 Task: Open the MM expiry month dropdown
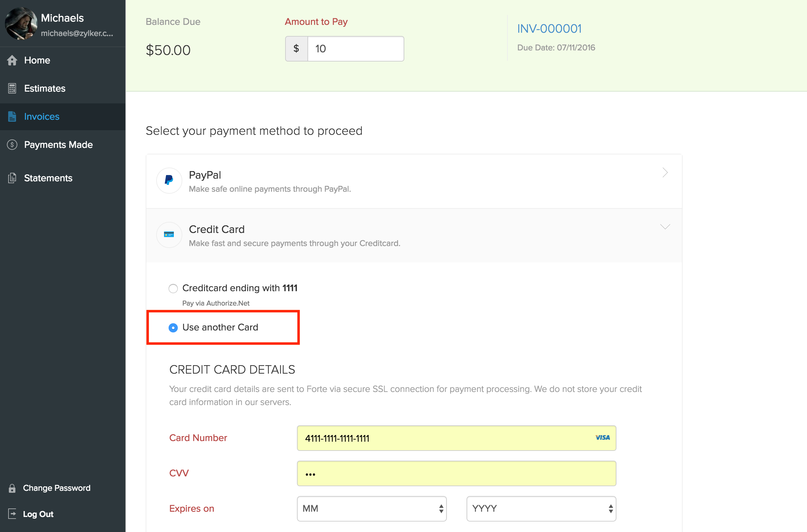coord(372,508)
